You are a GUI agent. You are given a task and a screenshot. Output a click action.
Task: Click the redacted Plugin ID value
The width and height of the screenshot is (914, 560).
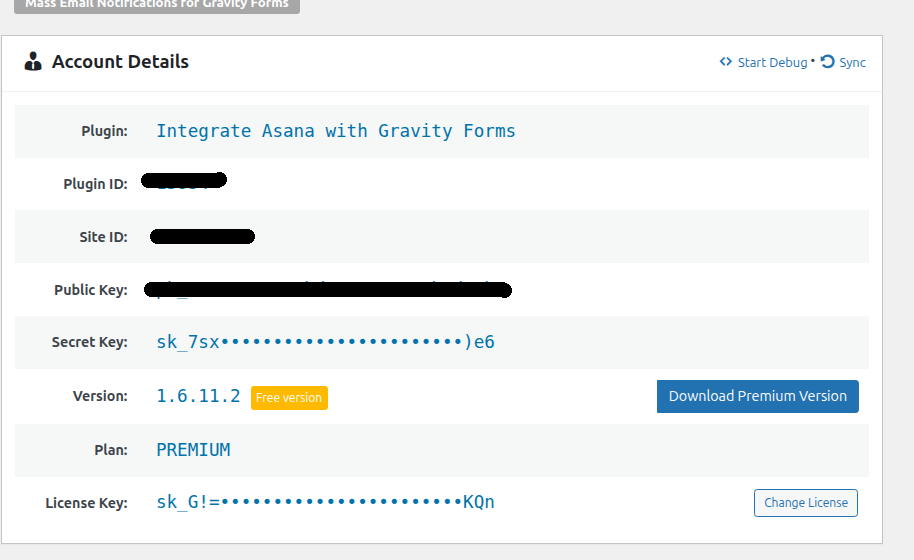click(x=185, y=182)
